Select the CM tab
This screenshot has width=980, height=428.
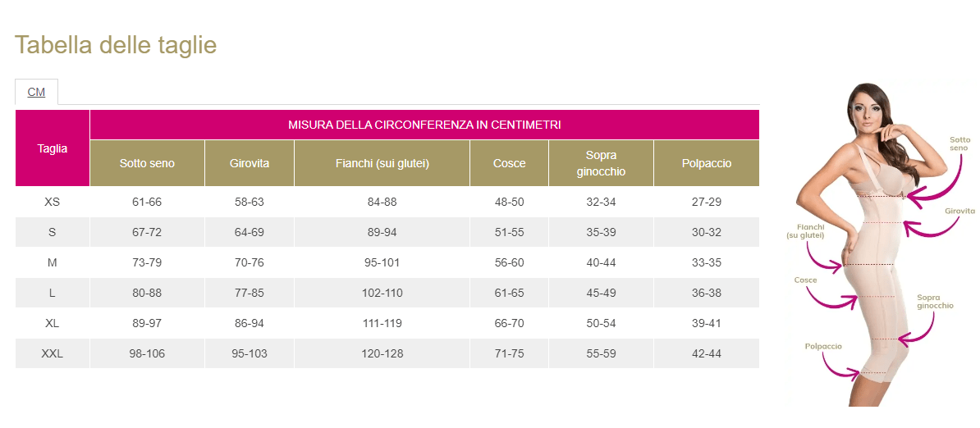[x=36, y=92]
